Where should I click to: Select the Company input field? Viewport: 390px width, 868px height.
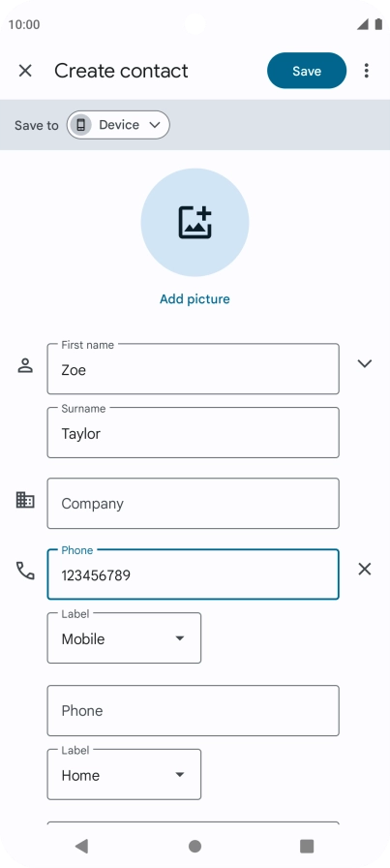pos(193,503)
